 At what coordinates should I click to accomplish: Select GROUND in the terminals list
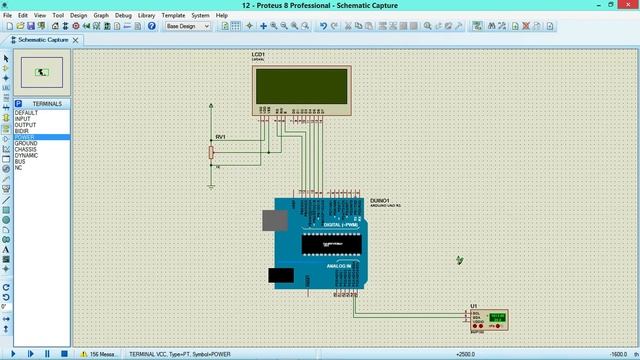(42, 143)
